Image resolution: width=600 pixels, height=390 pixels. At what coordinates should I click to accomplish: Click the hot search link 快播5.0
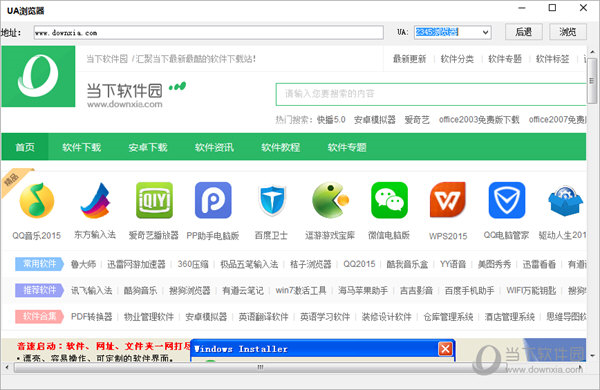(331, 120)
